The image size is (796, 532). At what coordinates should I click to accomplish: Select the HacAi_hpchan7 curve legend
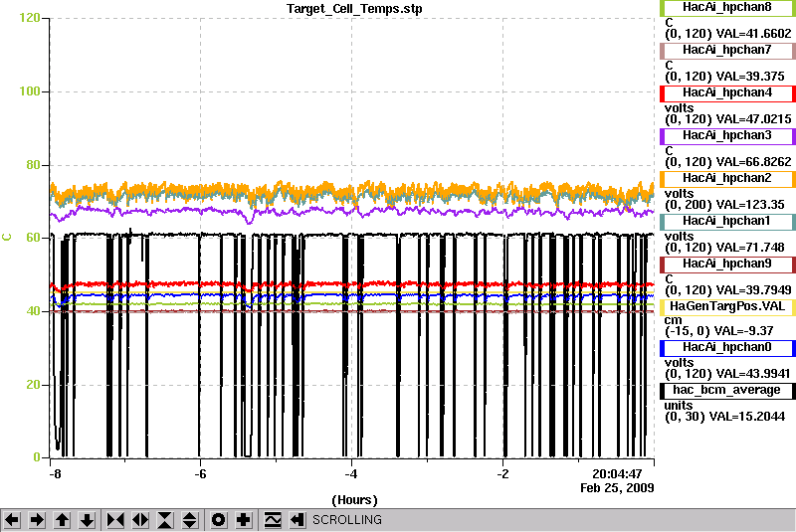click(727, 50)
